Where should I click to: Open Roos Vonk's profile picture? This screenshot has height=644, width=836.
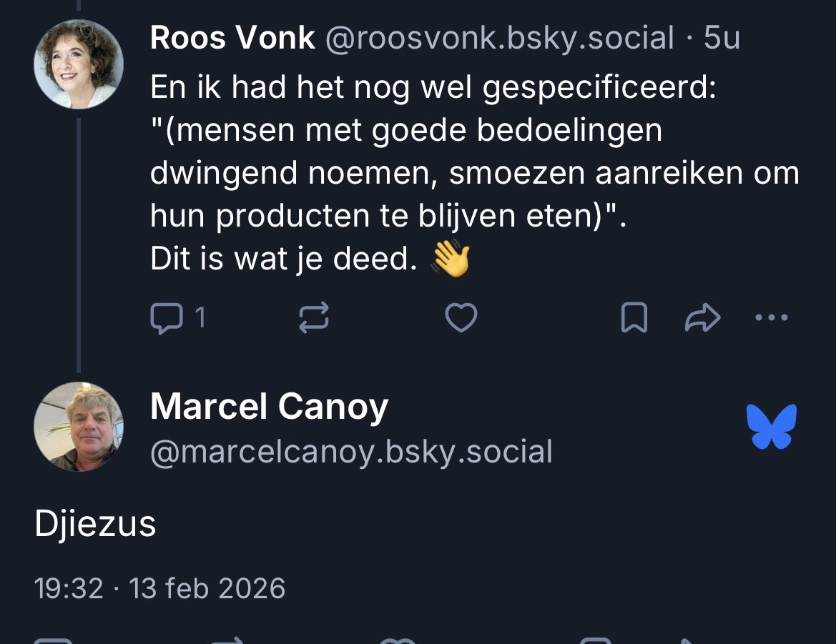click(79, 64)
